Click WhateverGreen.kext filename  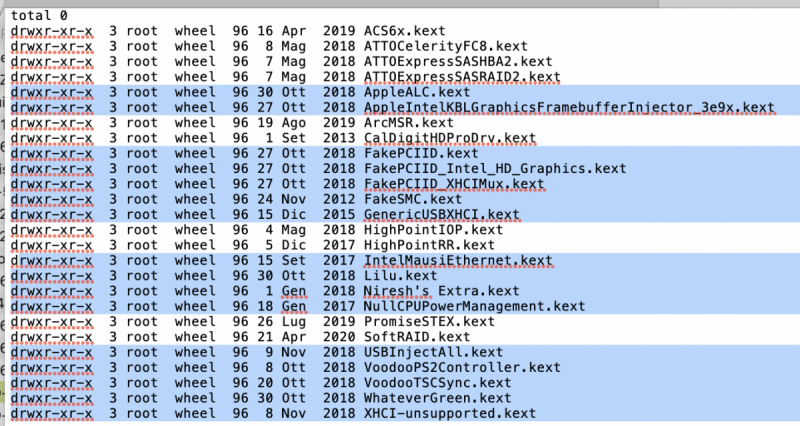437,398
